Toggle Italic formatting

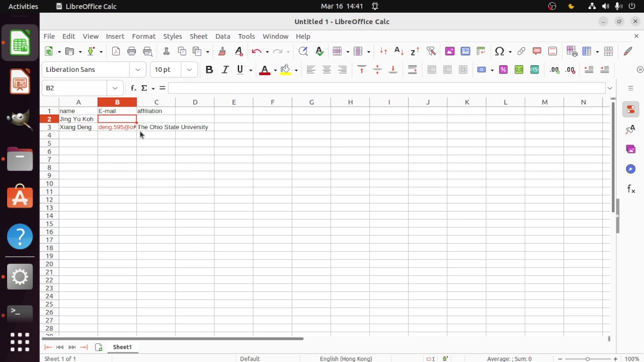coord(225,70)
